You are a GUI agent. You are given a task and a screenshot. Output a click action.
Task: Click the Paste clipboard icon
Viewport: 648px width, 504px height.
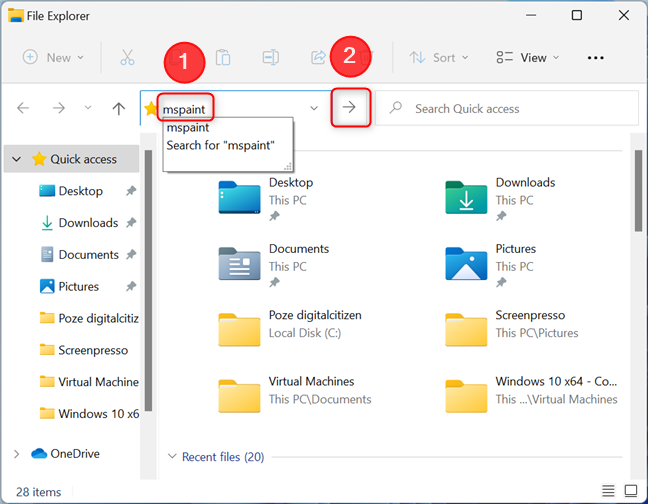223,57
